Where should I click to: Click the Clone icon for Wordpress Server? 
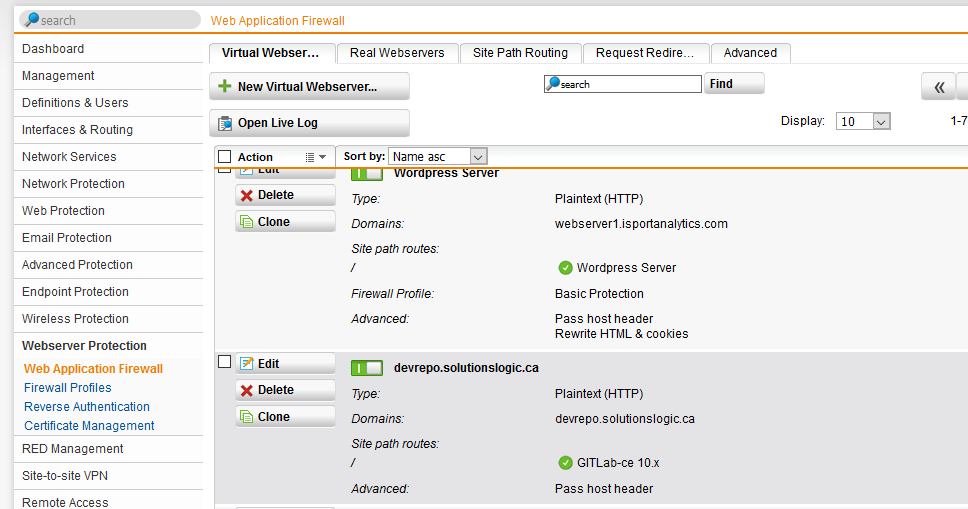[x=246, y=222]
